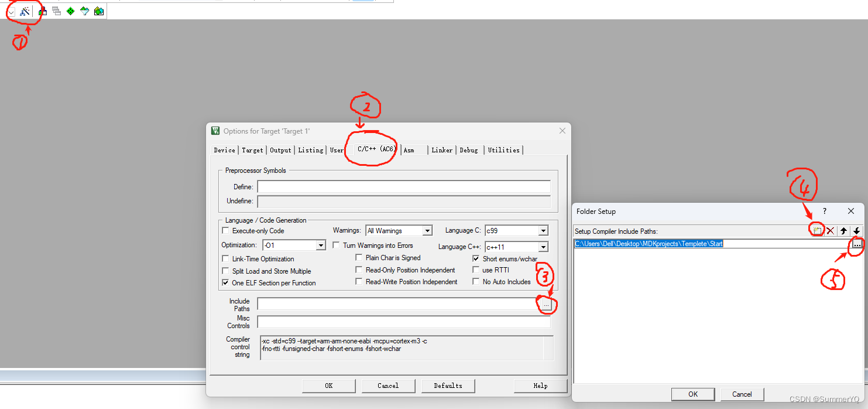The height and width of the screenshot is (409, 868).
Task: Focus the Define input field
Action: click(404, 187)
